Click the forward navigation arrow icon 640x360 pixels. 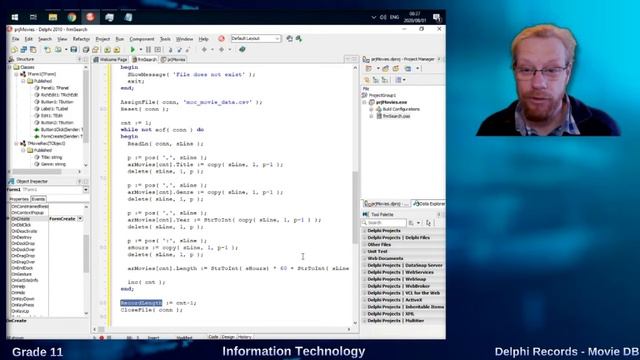(221, 49)
